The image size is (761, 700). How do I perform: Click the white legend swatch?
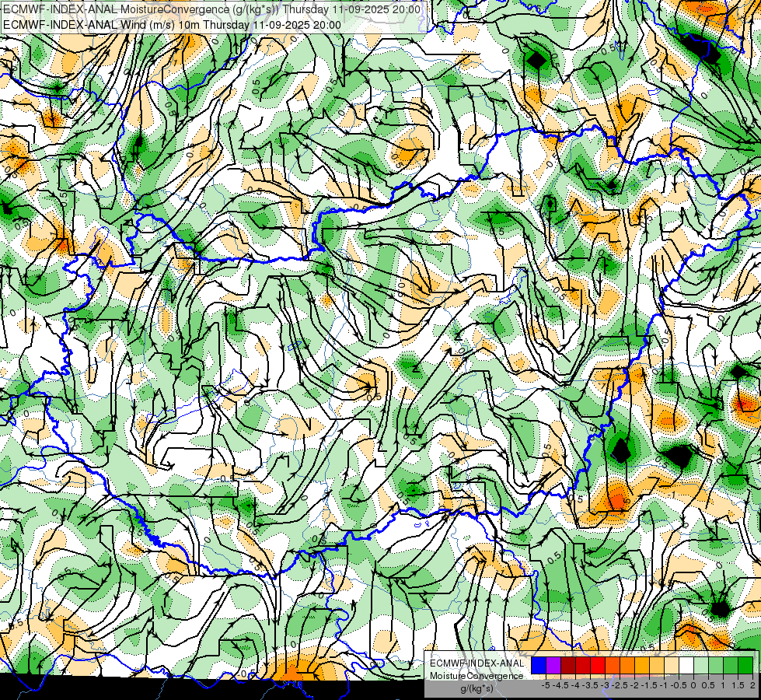coord(686,666)
